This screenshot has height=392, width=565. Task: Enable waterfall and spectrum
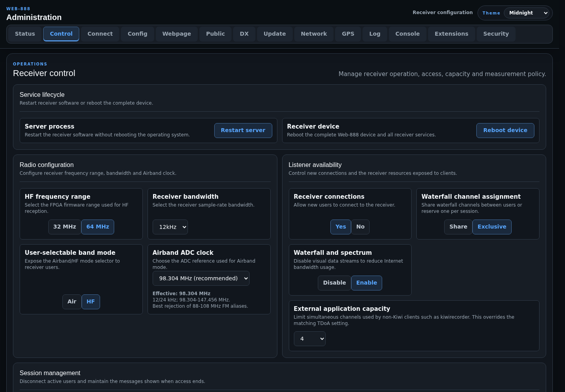point(366,283)
